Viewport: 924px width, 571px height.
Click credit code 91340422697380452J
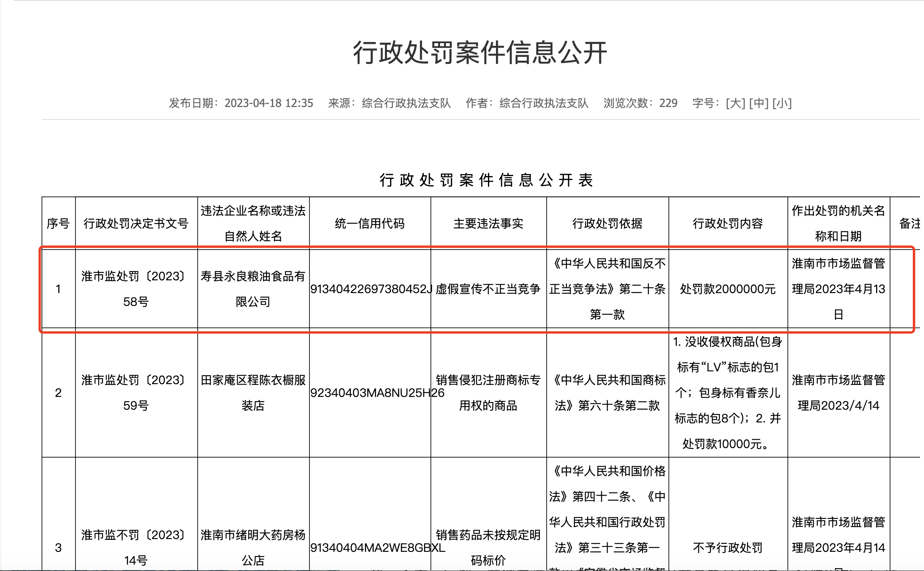371,289
